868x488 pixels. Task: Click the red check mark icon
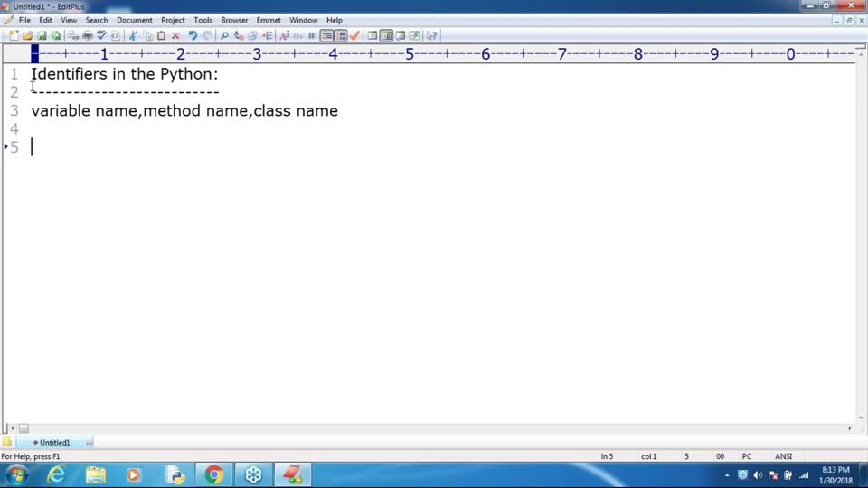[355, 36]
